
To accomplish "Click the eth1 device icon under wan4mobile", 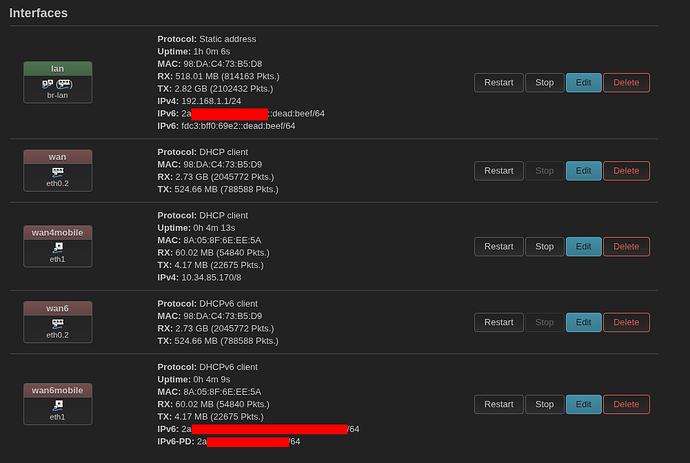I will click(x=58, y=248).
